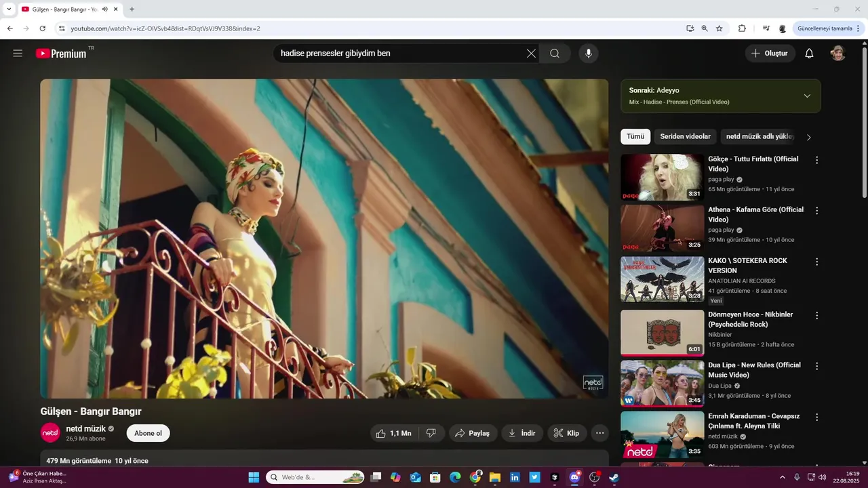Open KAKO \ SOTEKERA ROCK VERSION title
The image size is (868, 488).
tap(748, 265)
